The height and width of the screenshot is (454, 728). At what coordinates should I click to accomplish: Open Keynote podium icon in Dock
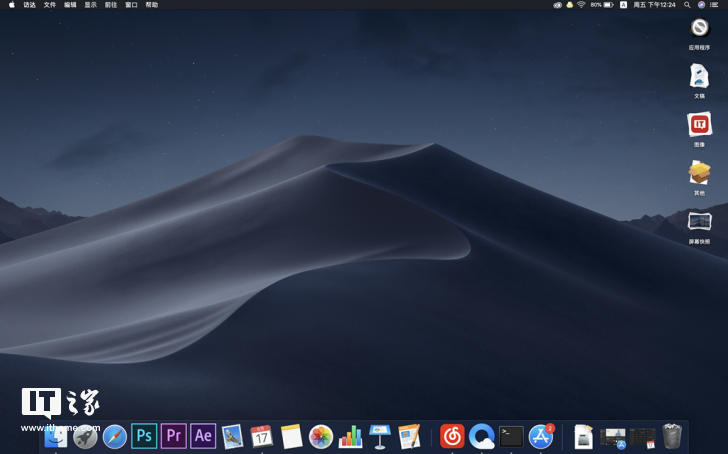(380, 436)
